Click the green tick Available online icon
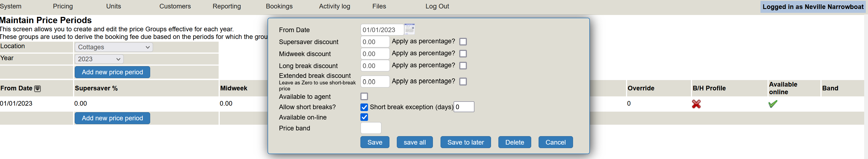868x159 pixels. [773, 104]
